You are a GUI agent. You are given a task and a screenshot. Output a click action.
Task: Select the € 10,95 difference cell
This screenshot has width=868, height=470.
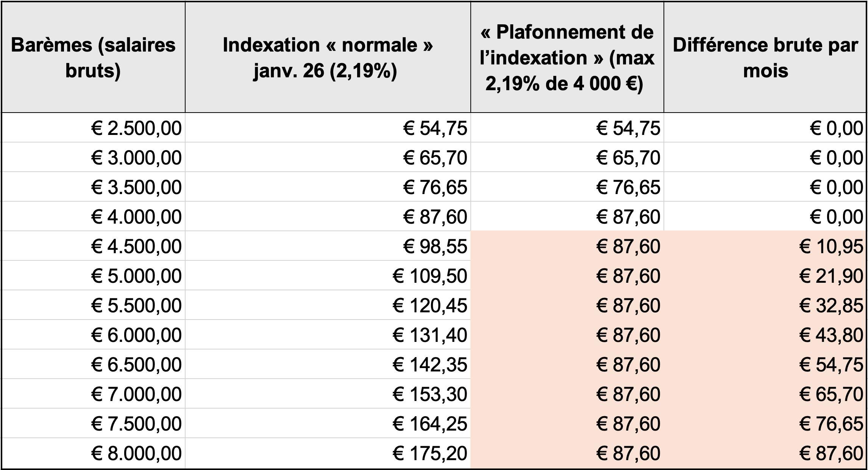click(x=831, y=246)
